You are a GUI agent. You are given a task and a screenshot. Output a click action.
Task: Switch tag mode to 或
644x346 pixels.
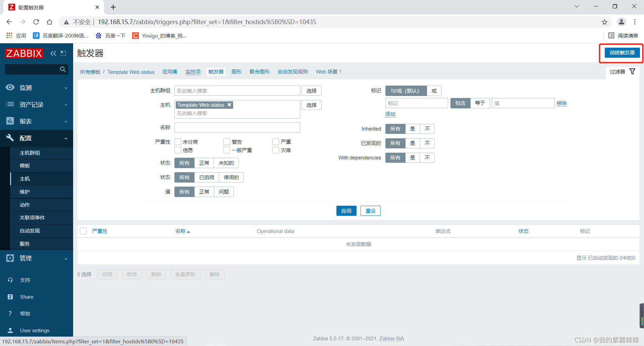point(434,91)
